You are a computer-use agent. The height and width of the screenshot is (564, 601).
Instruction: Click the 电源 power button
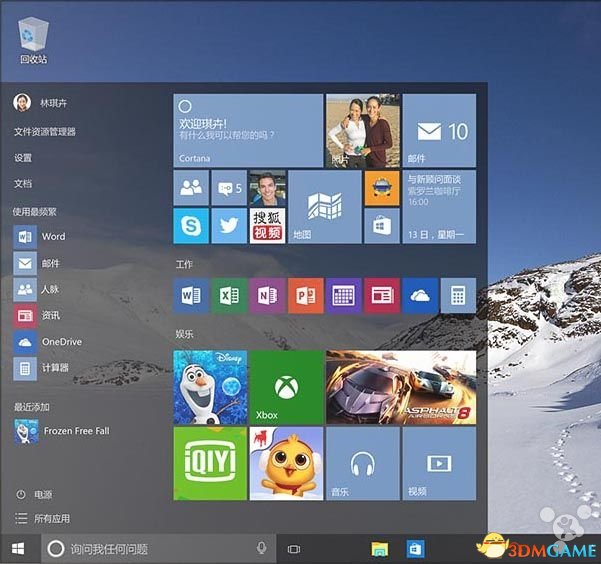tap(34, 495)
